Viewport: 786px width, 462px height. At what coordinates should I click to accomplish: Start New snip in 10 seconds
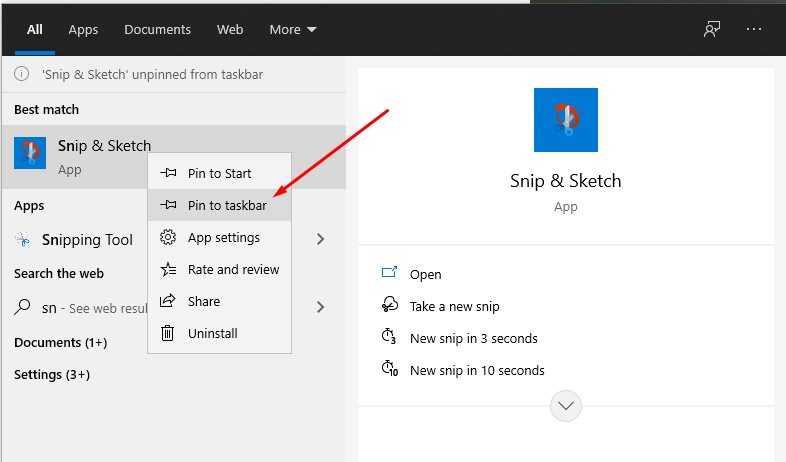tap(476, 370)
